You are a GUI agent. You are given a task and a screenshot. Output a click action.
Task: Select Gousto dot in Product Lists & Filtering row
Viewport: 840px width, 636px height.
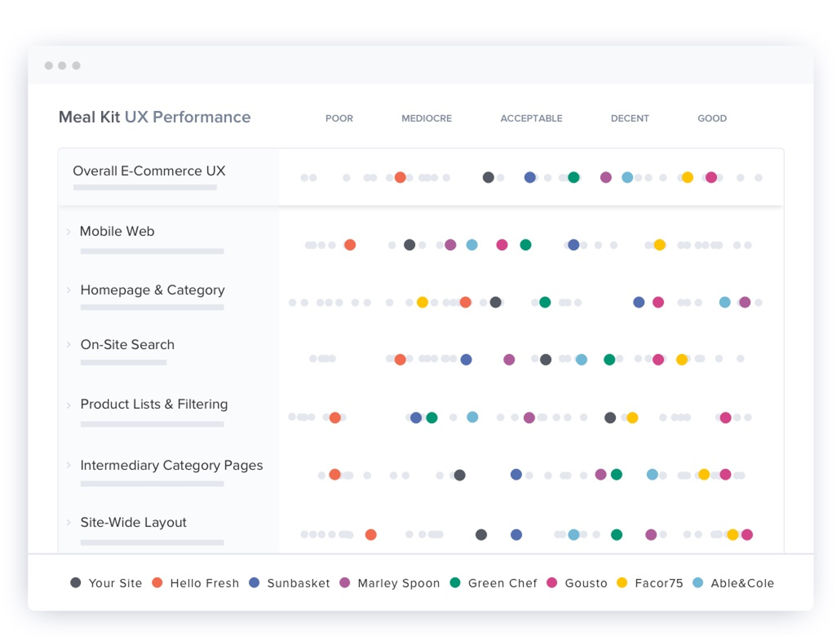pyautogui.click(x=725, y=418)
